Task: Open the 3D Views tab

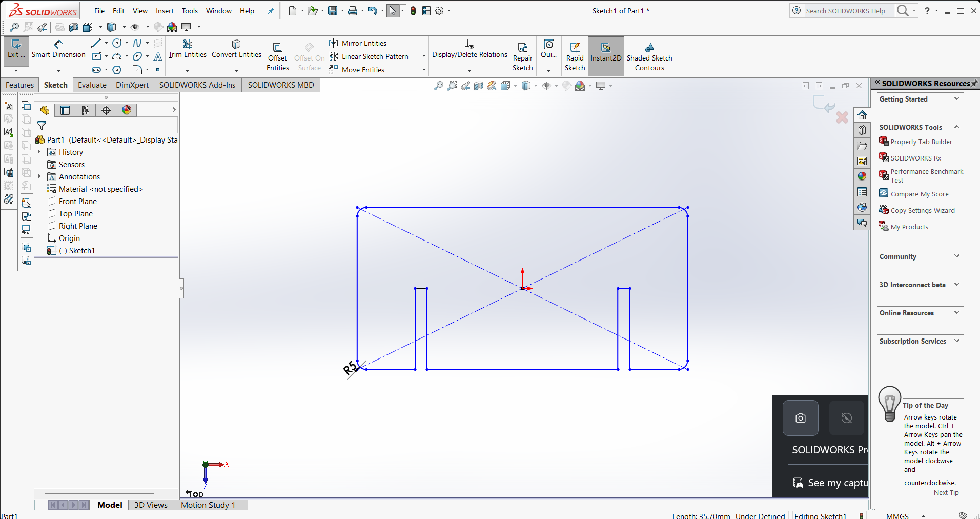Action: [x=151, y=505]
